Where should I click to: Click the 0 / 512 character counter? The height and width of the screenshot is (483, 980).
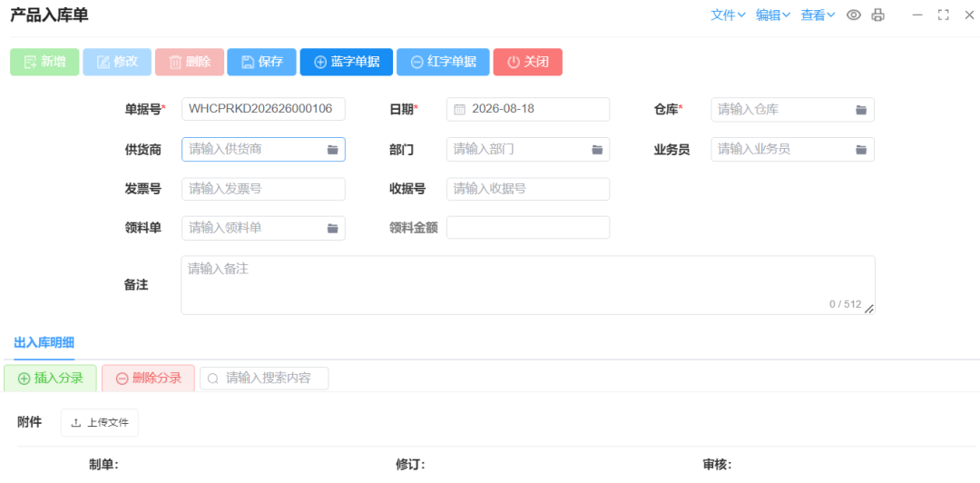845,304
